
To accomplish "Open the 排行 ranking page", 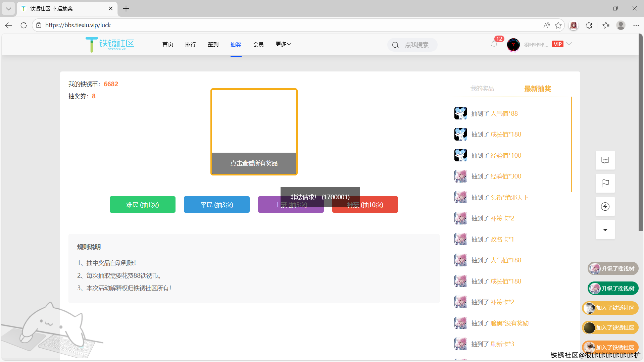I will tap(190, 44).
